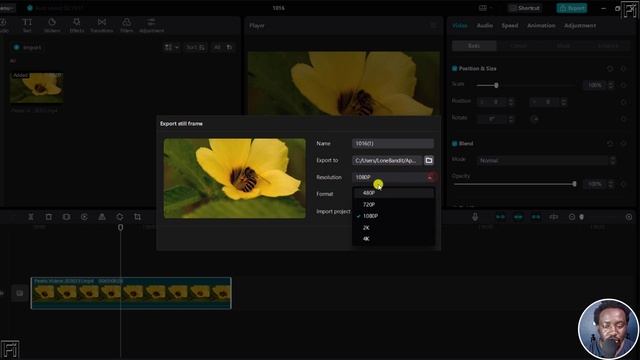Select 480P in the resolution list
Screen dimensions: 640x360
pos(393,193)
